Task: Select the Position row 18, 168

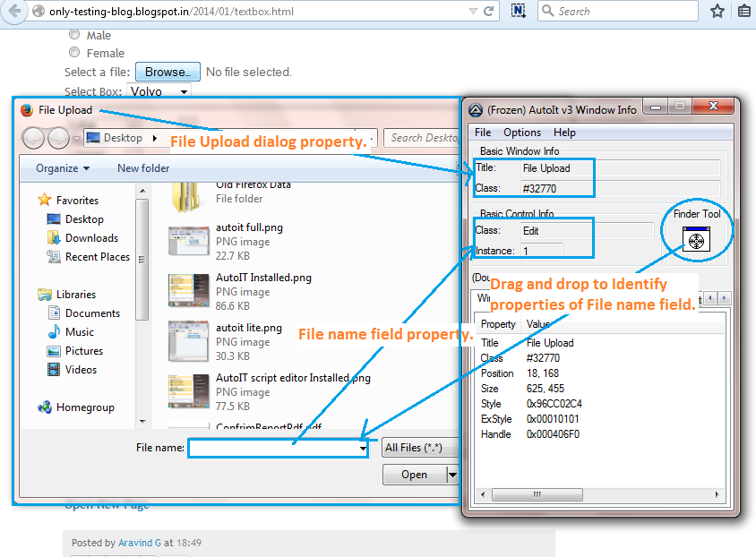Action: pyautogui.click(x=600, y=373)
